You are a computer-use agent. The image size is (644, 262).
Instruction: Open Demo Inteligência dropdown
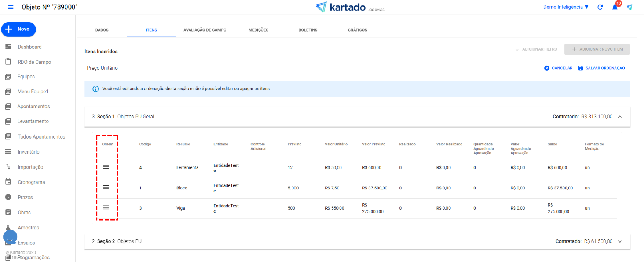click(x=566, y=7)
